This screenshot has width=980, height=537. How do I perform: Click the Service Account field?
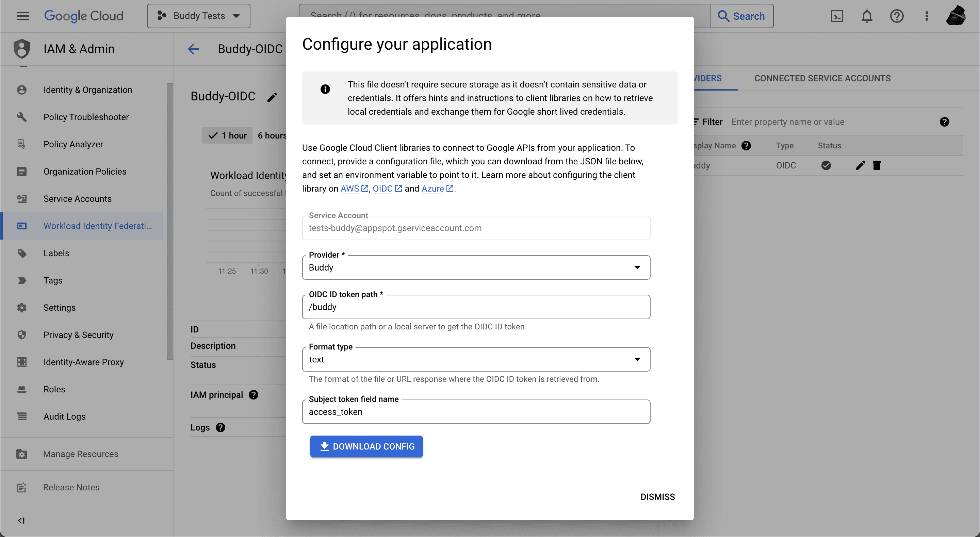(476, 228)
